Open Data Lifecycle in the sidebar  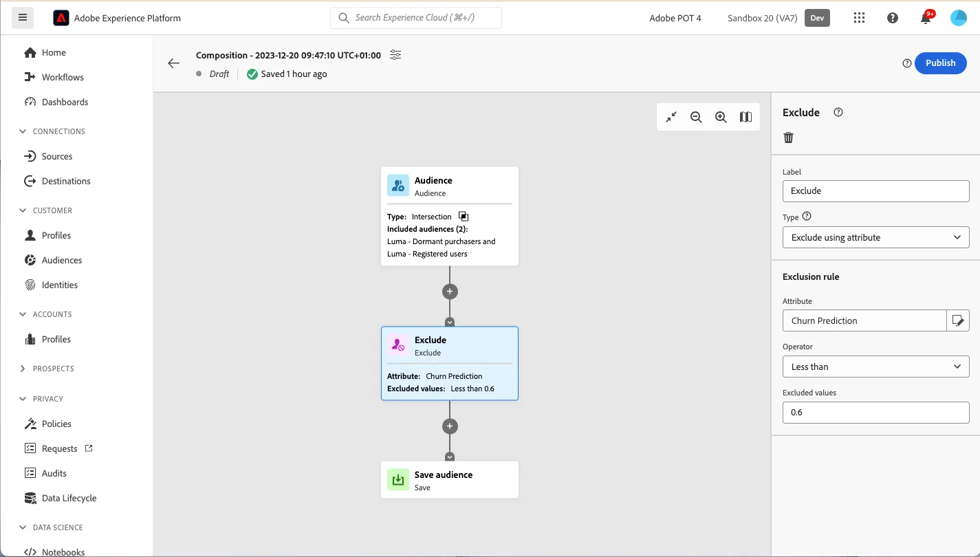tap(61, 498)
